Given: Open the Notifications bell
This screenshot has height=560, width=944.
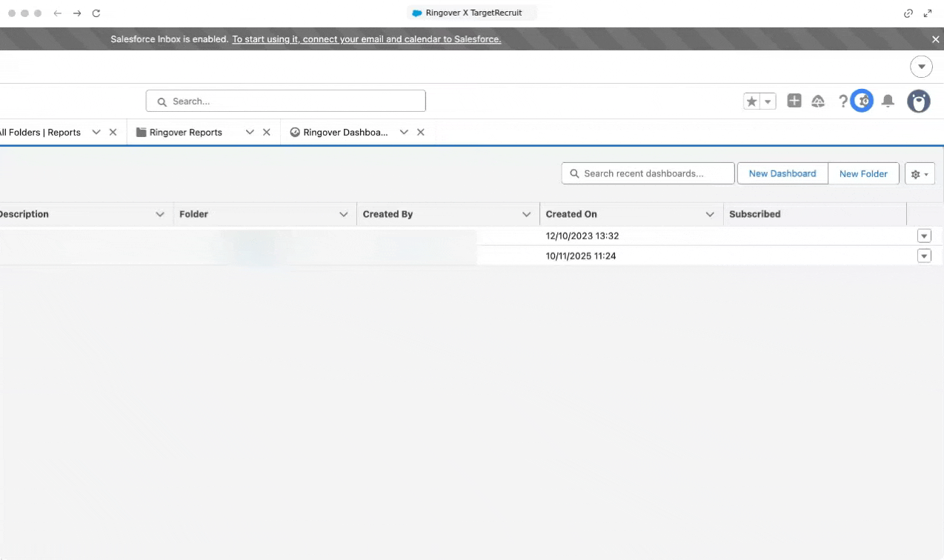Looking at the screenshot, I should pos(888,101).
